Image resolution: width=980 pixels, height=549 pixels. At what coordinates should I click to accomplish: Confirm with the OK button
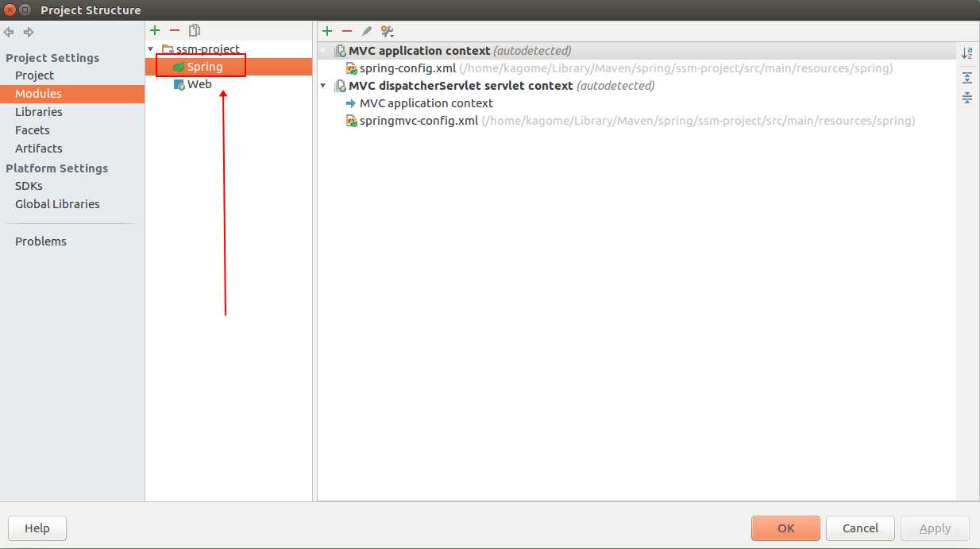point(786,528)
